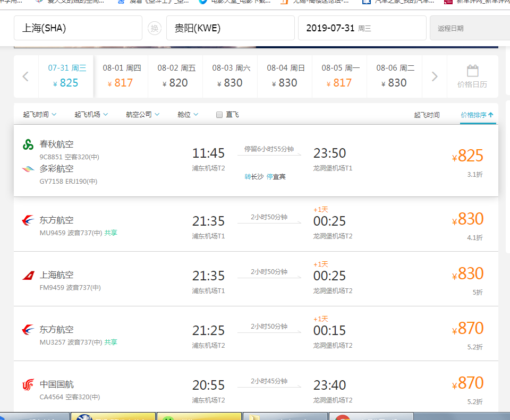Click the 停留6小时55分钟 layover text
Image resolution: width=510 pixels, height=420 pixels.
(269, 149)
